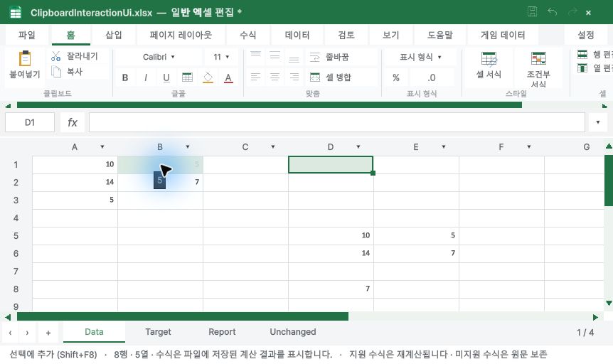Open the fill color bucket
This screenshot has height=364, width=613.
(x=208, y=77)
